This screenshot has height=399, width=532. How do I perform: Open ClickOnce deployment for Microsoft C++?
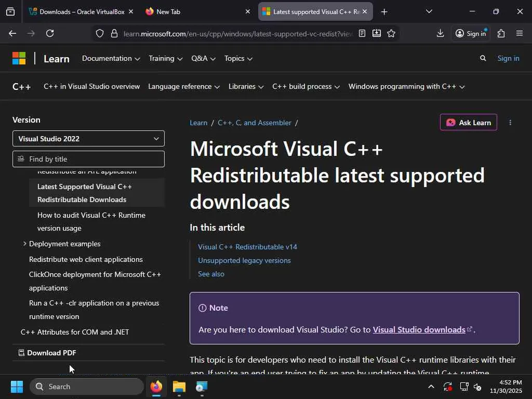[x=95, y=281]
